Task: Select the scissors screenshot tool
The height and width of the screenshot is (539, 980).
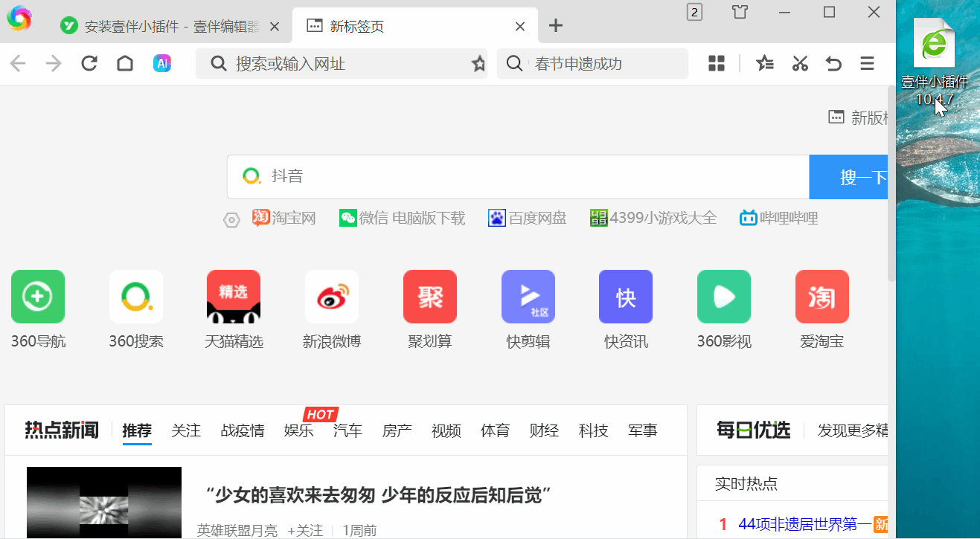Action: click(800, 63)
